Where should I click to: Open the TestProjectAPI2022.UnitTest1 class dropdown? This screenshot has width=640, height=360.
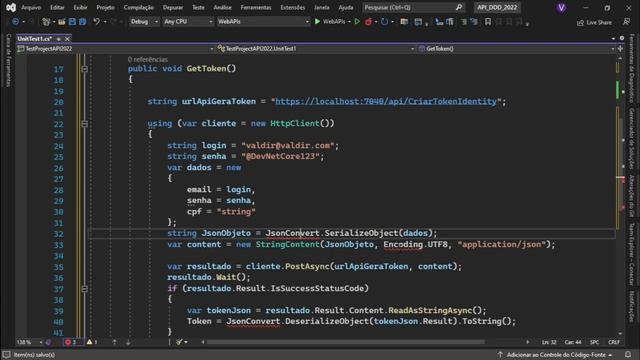316,49
